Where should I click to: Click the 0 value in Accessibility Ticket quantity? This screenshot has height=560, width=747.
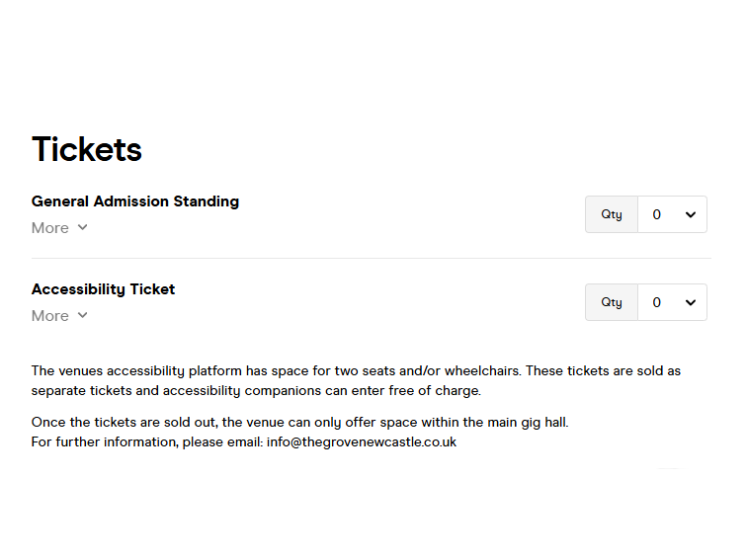pyautogui.click(x=656, y=302)
